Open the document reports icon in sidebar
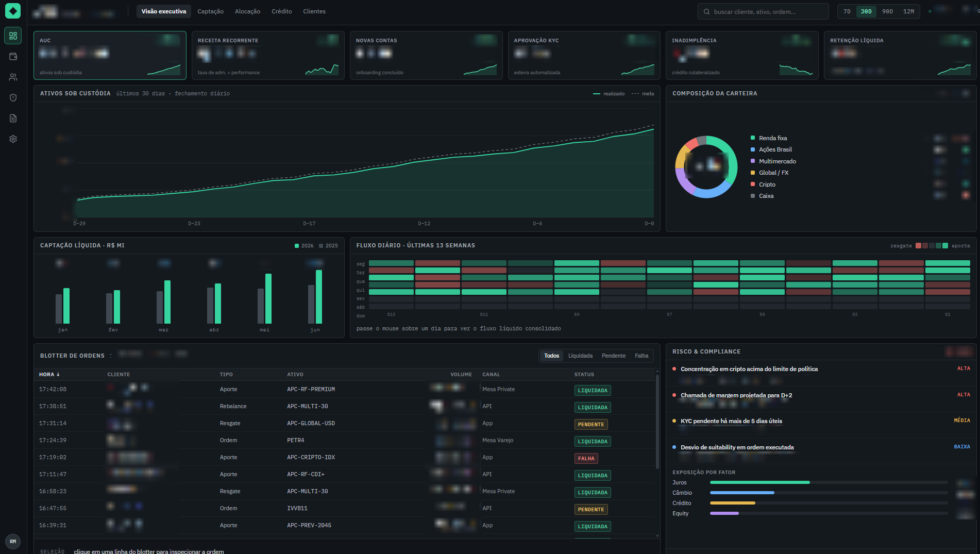980x554 pixels. tap(13, 118)
